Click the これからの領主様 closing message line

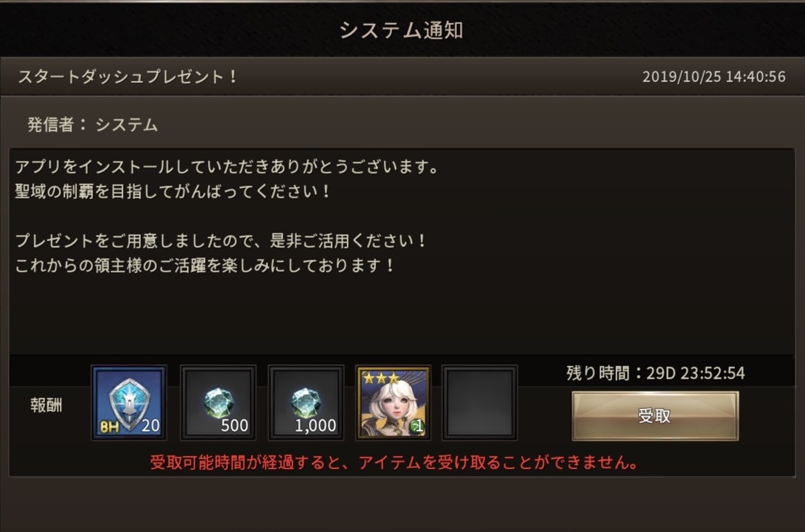pyautogui.click(x=205, y=265)
